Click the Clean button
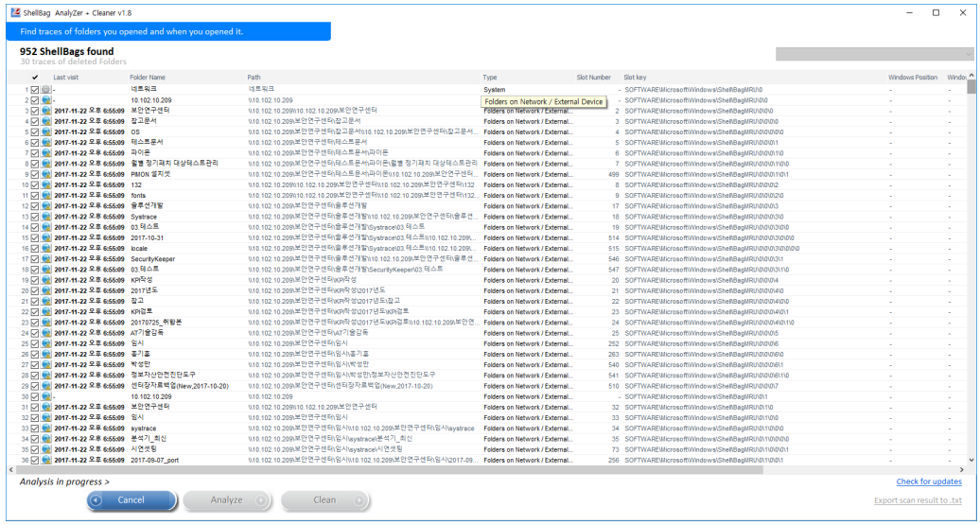Screen dimensions: 980x525 (x=325, y=500)
